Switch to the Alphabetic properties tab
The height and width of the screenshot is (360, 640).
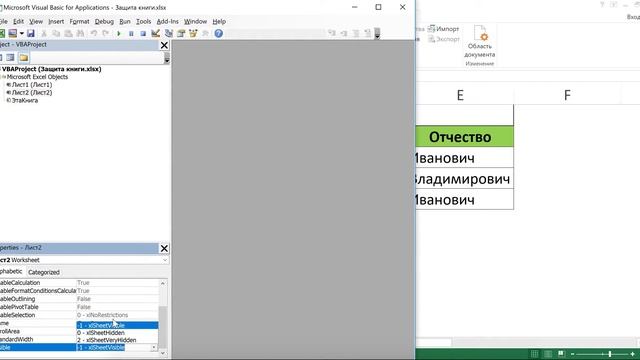(11, 271)
